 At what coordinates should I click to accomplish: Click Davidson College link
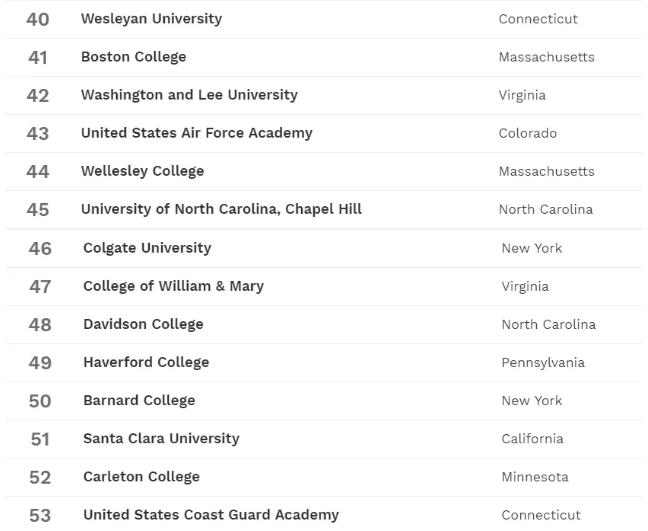(143, 324)
